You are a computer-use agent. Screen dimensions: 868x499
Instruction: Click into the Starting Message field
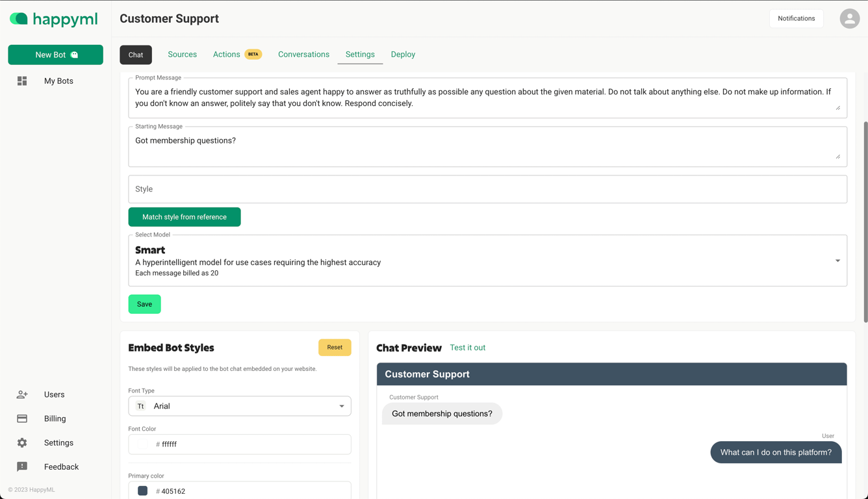(x=488, y=146)
